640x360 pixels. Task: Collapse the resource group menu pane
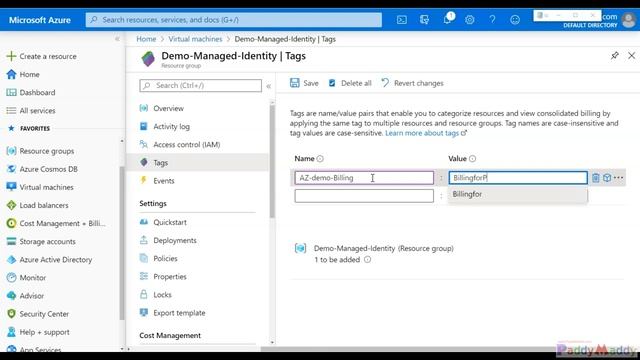tap(269, 86)
